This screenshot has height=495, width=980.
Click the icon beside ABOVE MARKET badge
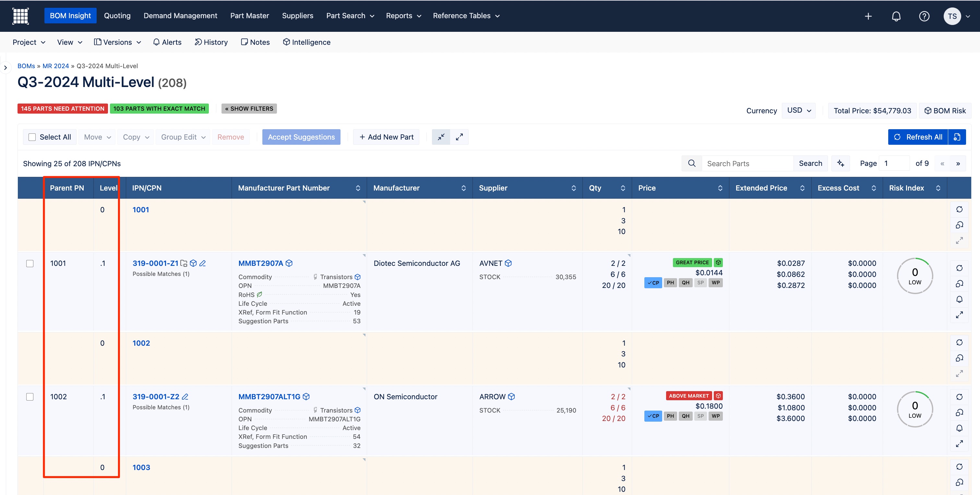click(x=718, y=396)
